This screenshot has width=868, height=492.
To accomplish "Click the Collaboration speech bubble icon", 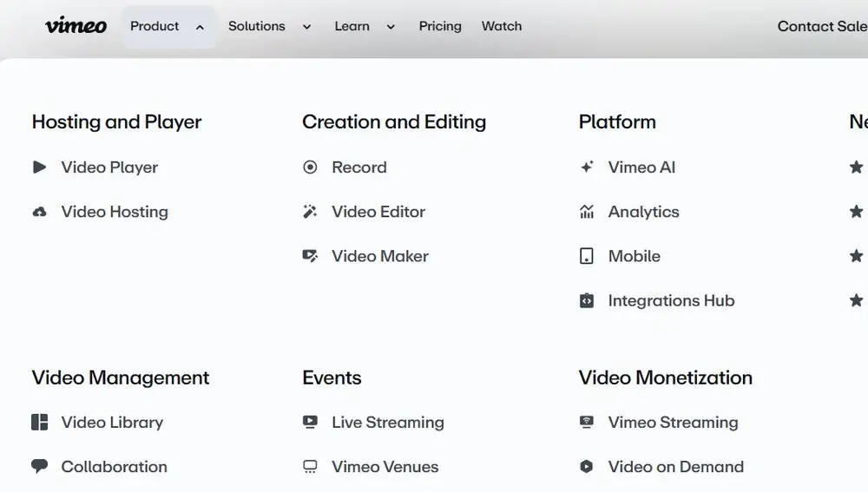I will pyautogui.click(x=39, y=467).
